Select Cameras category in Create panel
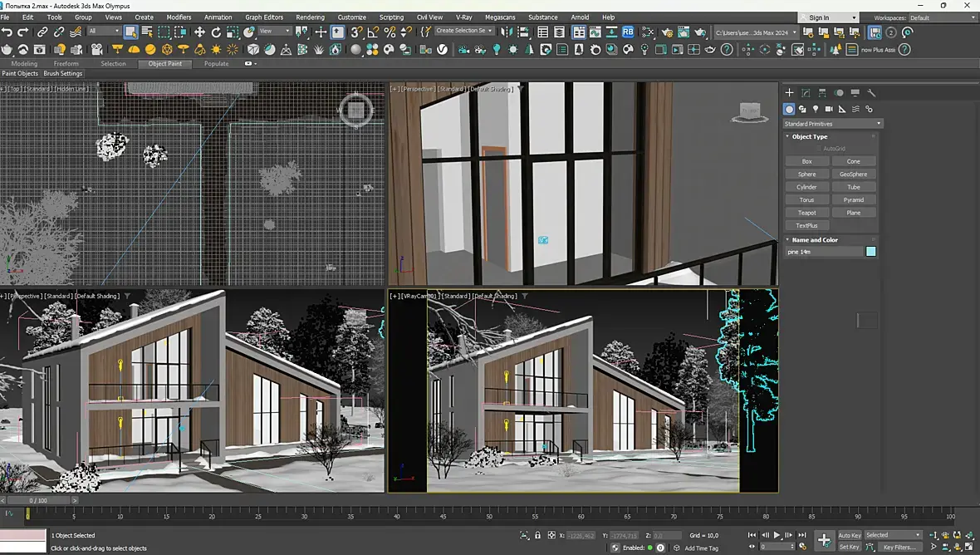Viewport: 980px width, 555px height. tap(829, 109)
